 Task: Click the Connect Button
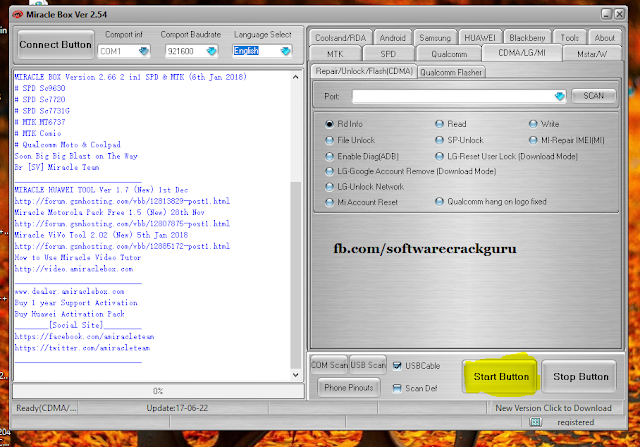(x=56, y=45)
